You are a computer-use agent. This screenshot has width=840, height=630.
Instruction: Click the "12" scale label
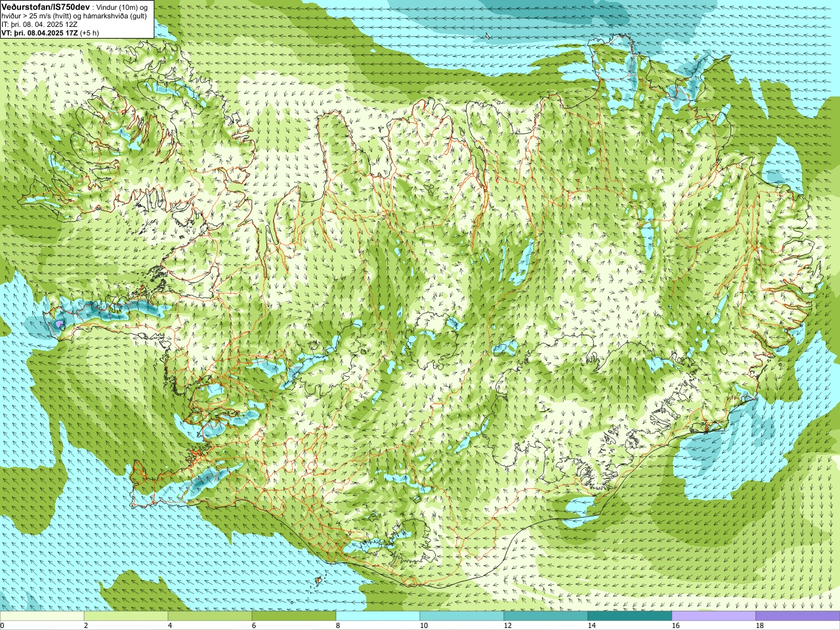tap(508, 626)
